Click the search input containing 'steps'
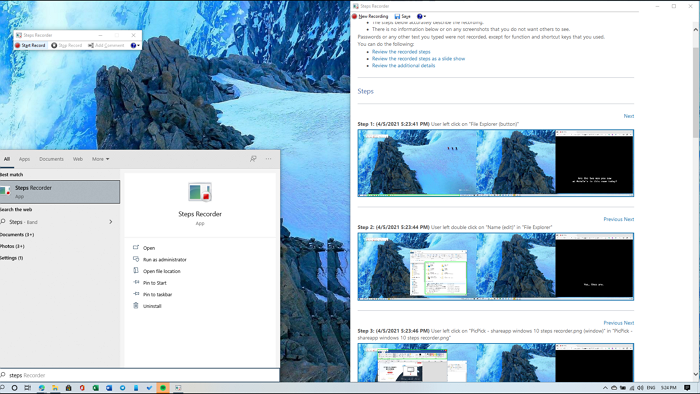The image size is (700, 394). (140, 375)
